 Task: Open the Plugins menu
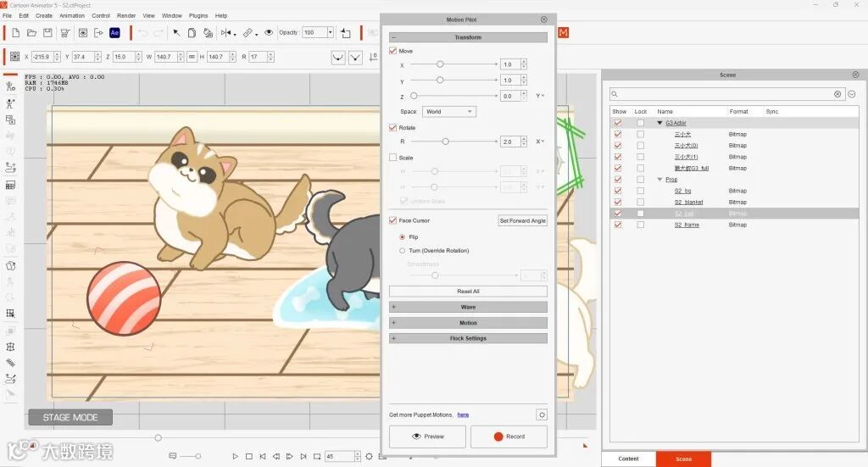pyautogui.click(x=198, y=15)
